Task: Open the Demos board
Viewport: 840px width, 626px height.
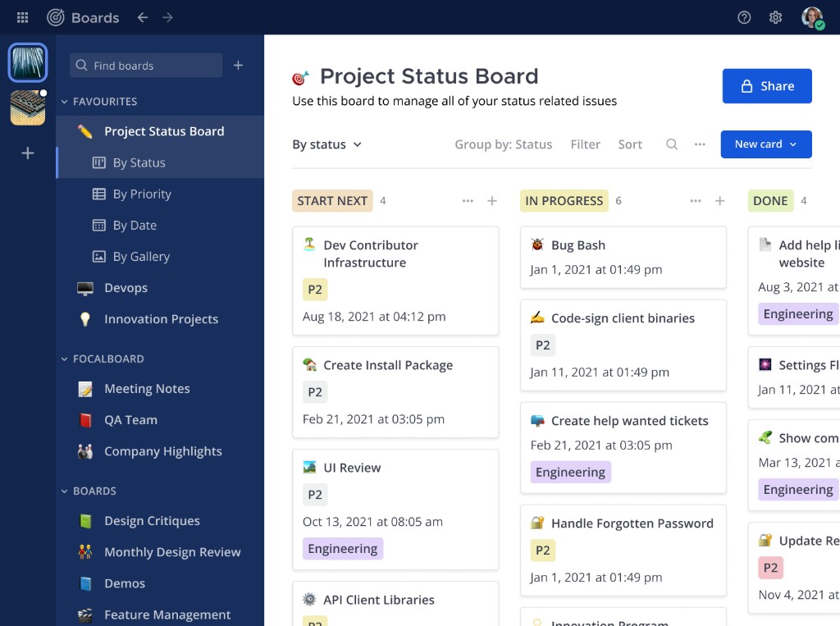Action: click(x=160, y=583)
